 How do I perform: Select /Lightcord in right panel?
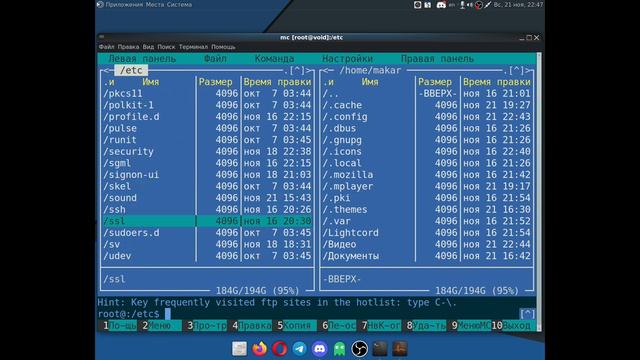[427, 233]
